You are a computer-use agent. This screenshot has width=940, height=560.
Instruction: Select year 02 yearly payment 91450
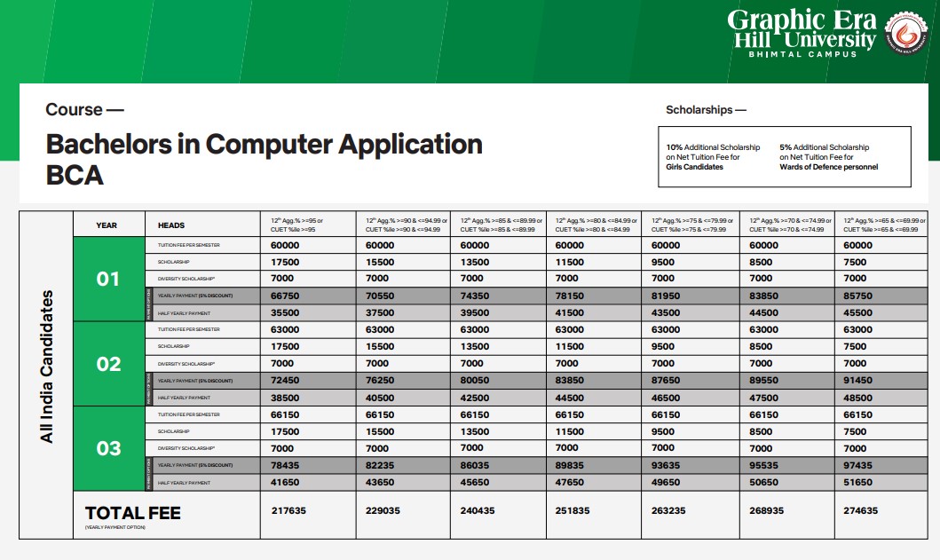pos(857,380)
